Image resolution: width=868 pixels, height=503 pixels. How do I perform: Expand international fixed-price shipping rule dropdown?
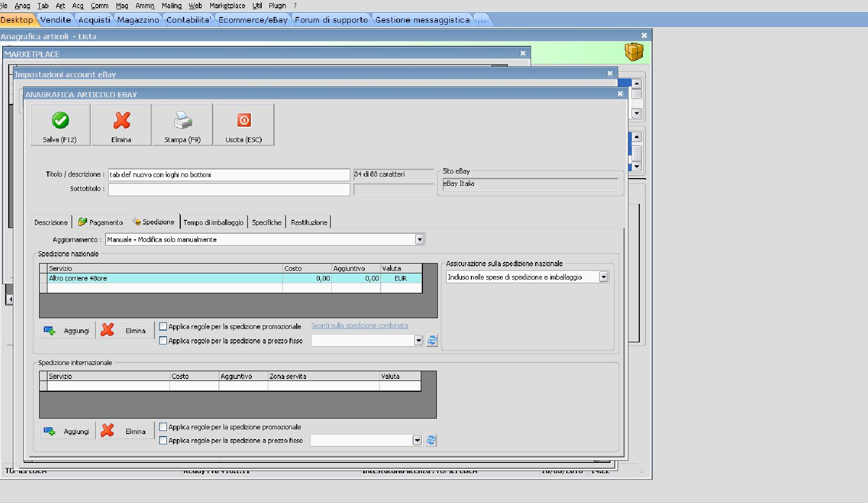(417, 440)
